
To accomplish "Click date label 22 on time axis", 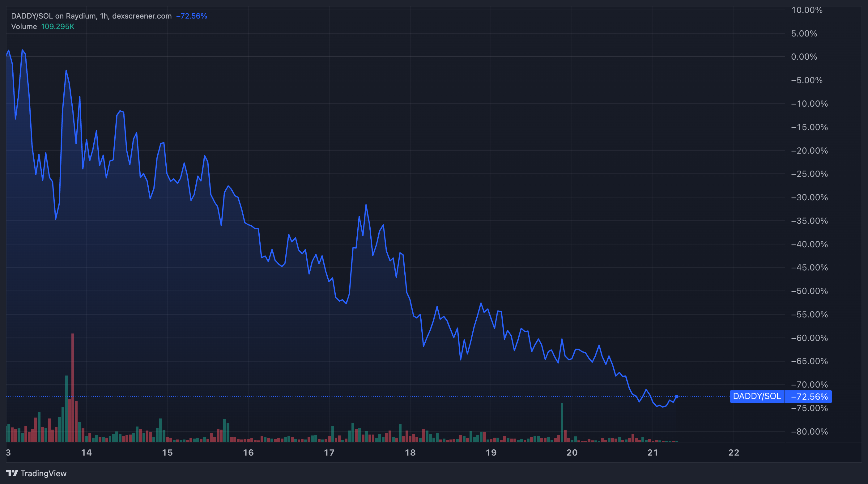I will pyautogui.click(x=734, y=452).
